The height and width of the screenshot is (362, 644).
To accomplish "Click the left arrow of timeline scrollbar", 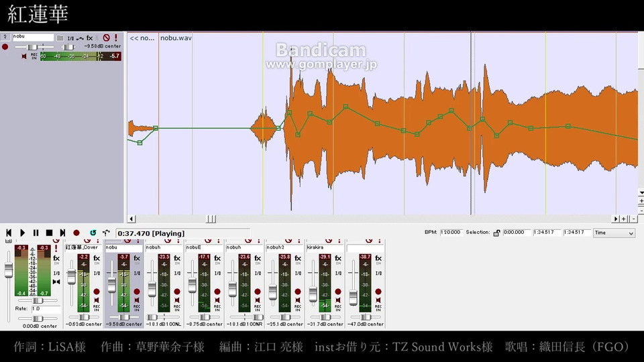I will (131, 219).
